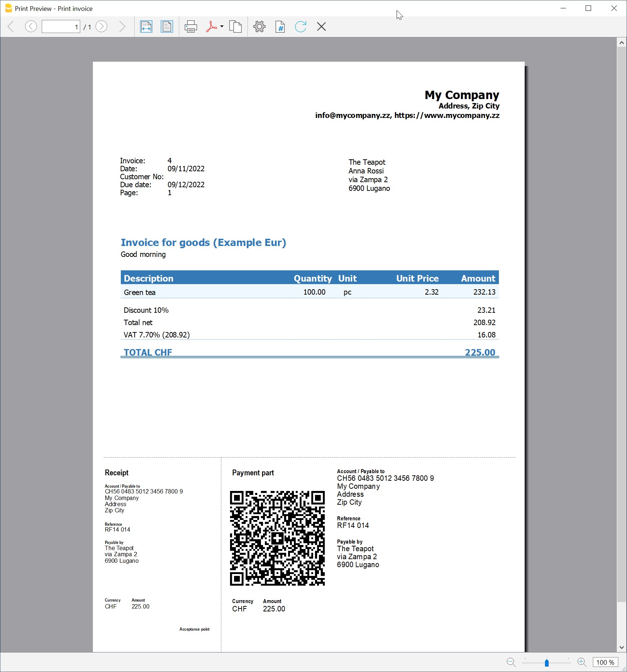Expand the PDF export dropdown arrow
Screen dimensions: 627x672
pos(222,26)
